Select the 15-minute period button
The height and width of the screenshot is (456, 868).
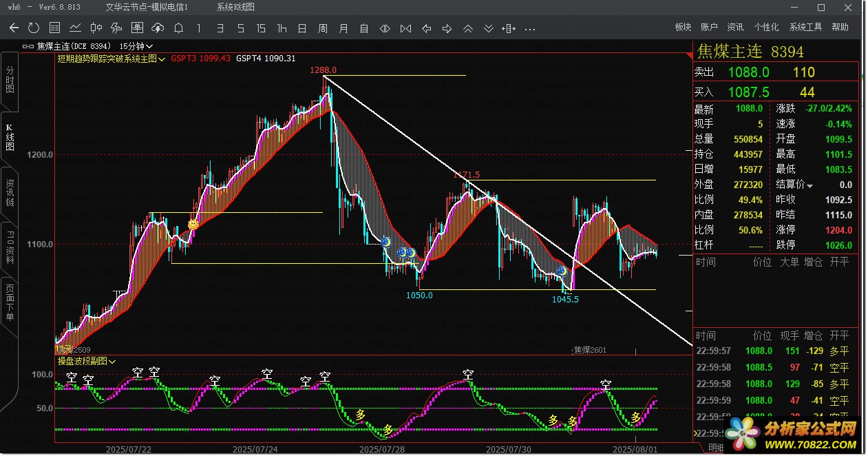pos(261,28)
